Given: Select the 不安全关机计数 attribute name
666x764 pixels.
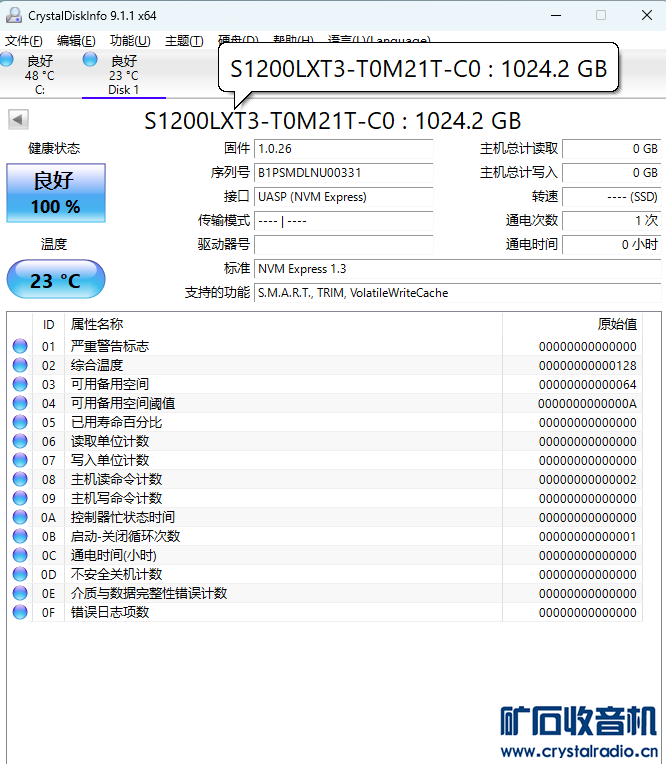Looking at the screenshot, I should point(116,574).
